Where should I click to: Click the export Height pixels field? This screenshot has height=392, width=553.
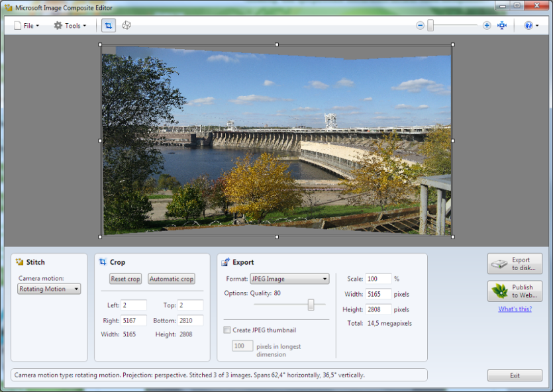[x=378, y=309]
